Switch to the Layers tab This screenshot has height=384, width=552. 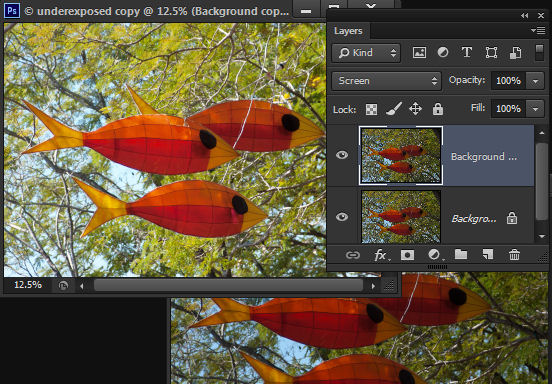click(x=348, y=31)
